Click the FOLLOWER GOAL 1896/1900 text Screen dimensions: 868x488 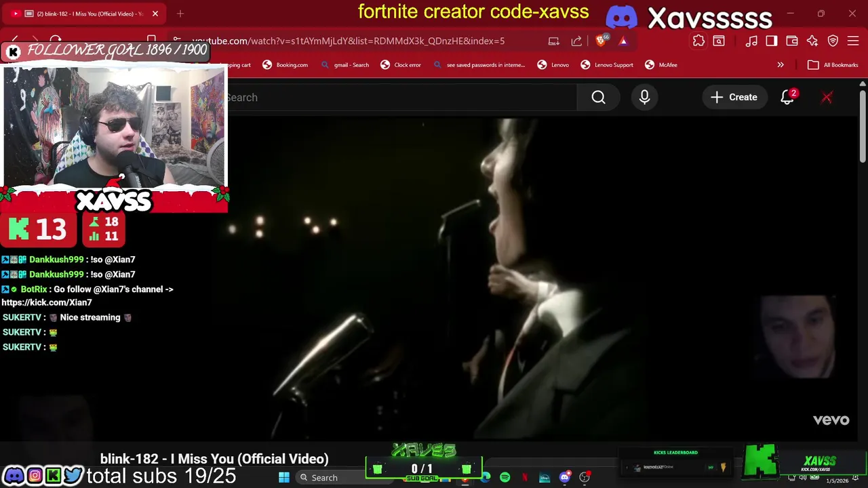click(117, 50)
